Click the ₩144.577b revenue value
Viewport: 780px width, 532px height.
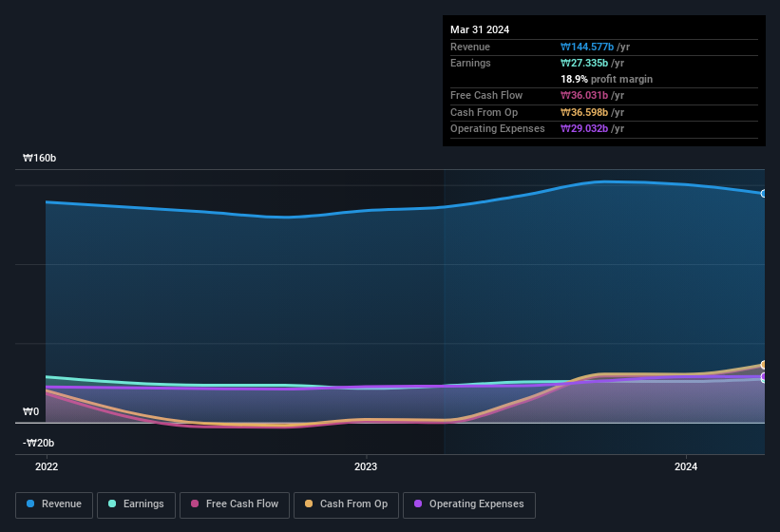(x=587, y=47)
